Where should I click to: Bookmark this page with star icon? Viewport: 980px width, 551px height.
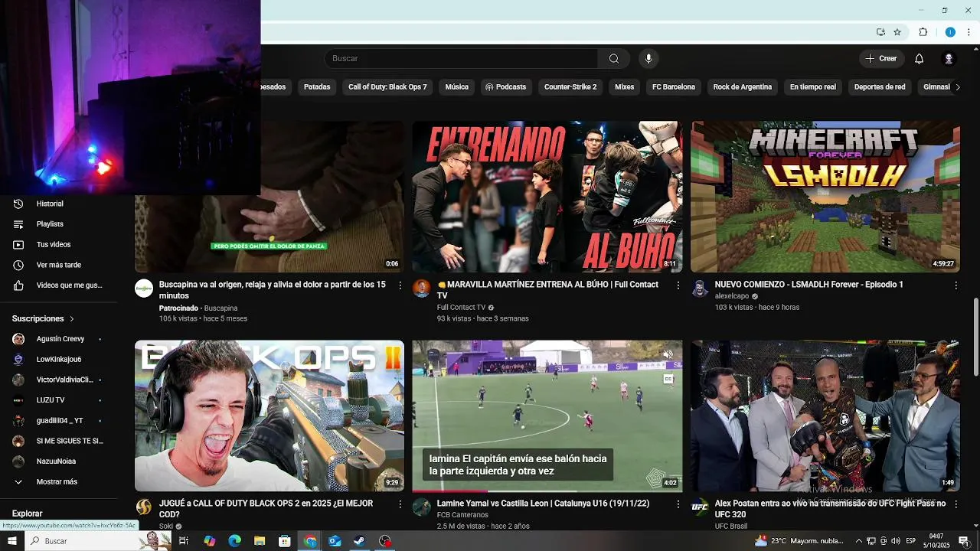click(897, 32)
